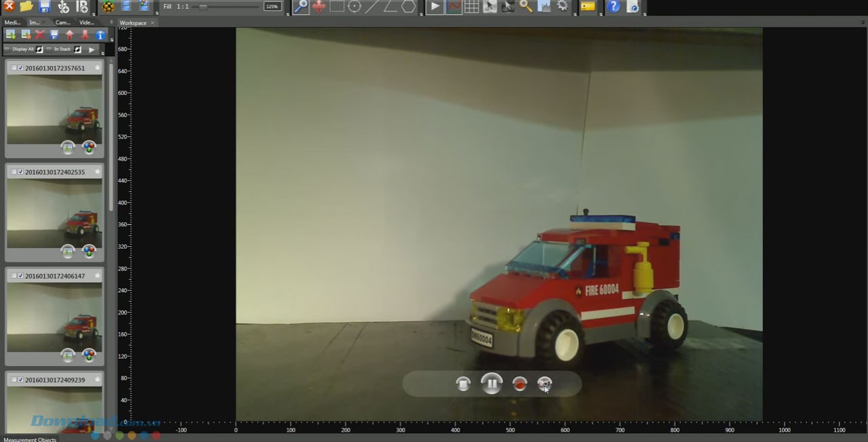
Task: Pause the live camera preview
Action: tap(492, 384)
